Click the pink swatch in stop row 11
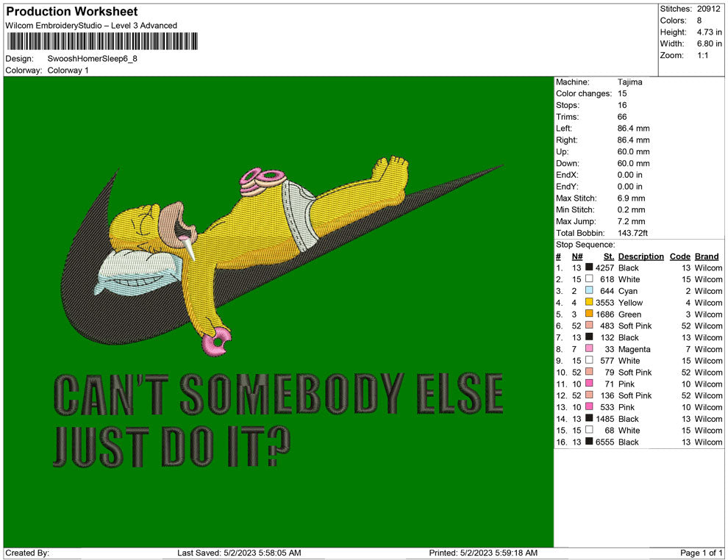 (x=589, y=383)
